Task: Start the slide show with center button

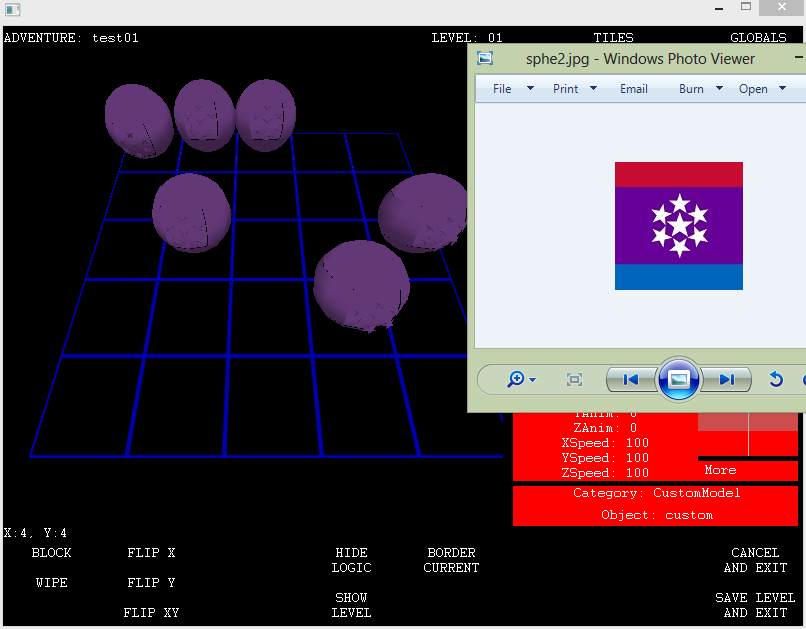Action: (x=678, y=380)
